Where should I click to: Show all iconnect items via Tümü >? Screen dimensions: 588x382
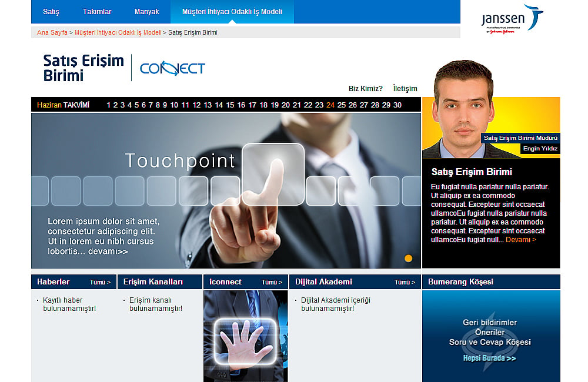pyautogui.click(x=272, y=282)
